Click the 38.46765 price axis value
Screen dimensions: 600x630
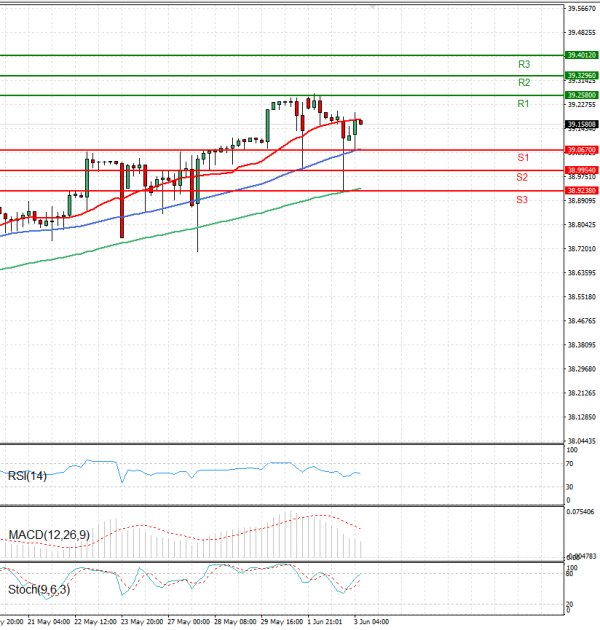coord(582,321)
